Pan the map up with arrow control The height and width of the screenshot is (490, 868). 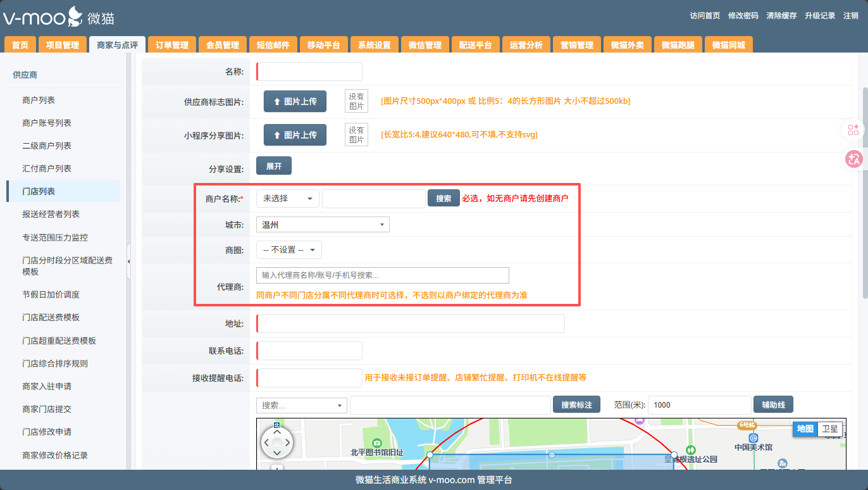pos(276,431)
